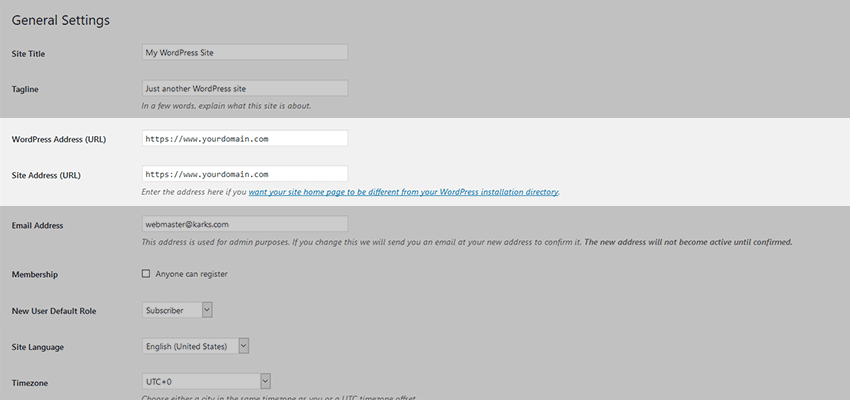Click the General Settings page heading
Viewport: 850px width, 400px height.
point(60,20)
